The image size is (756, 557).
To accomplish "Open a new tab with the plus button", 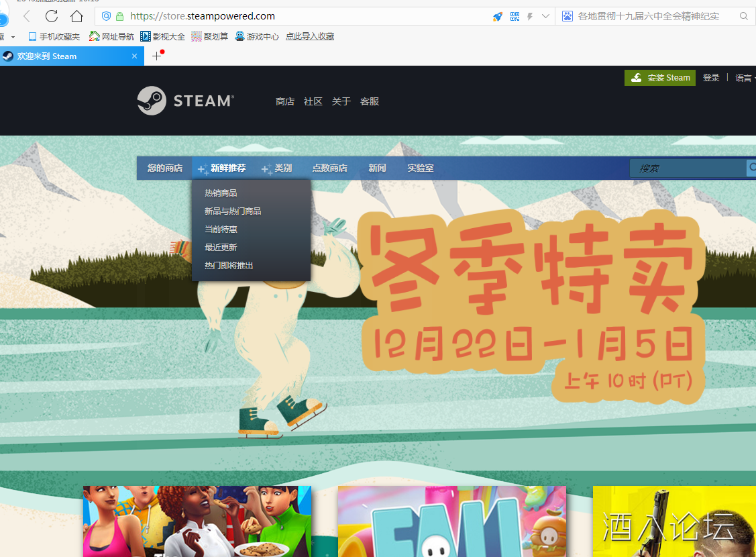I will [x=157, y=56].
